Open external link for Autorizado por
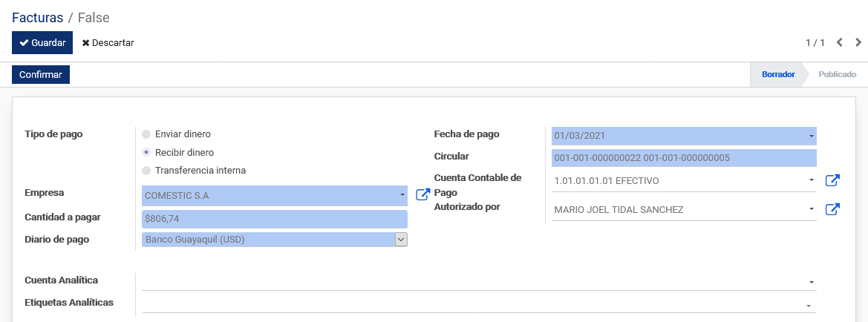868x322 pixels. [832, 209]
